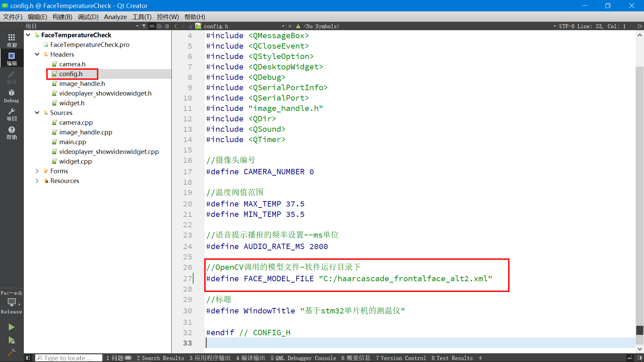The image size is (644, 362).
Task: Open the 4 编译输出 output tab
Action: point(250,358)
